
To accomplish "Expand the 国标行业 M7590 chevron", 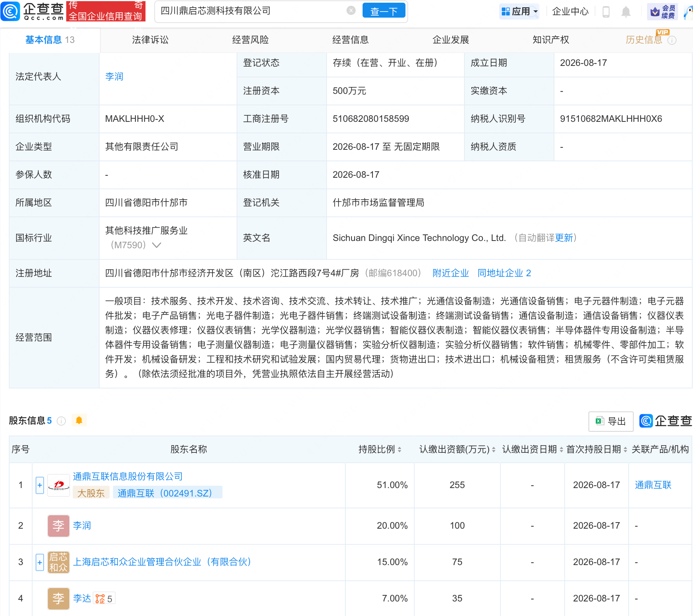I will point(156,245).
